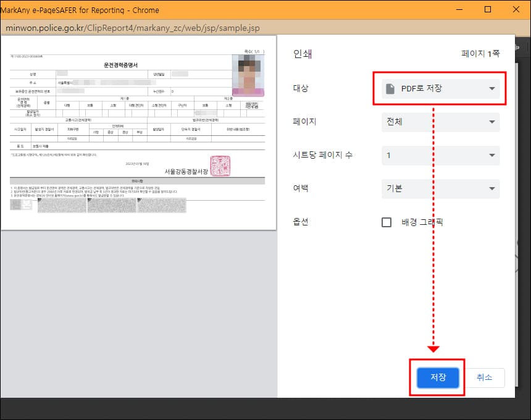This screenshot has width=531, height=420.
Task: Open the 시트당 페이지 수 dropdown
Action: point(440,155)
